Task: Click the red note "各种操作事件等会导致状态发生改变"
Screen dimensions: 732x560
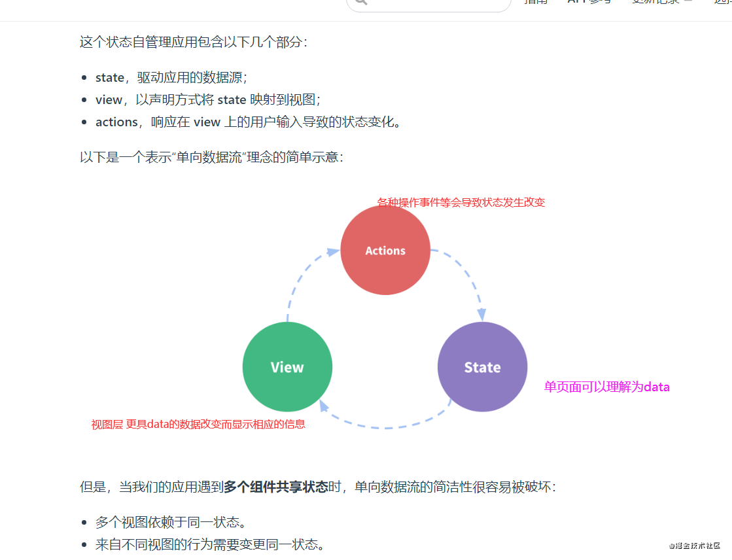Action: [461, 202]
